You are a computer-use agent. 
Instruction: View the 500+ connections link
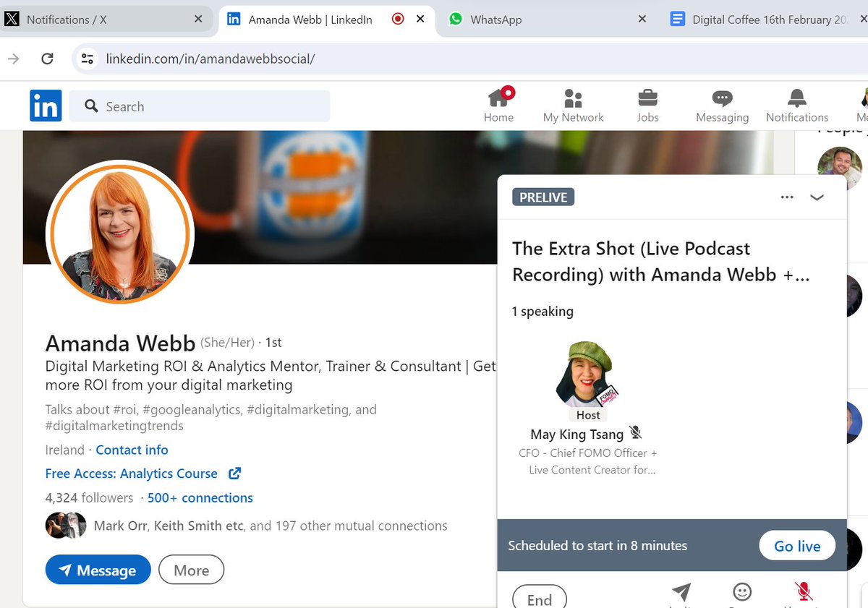click(200, 497)
